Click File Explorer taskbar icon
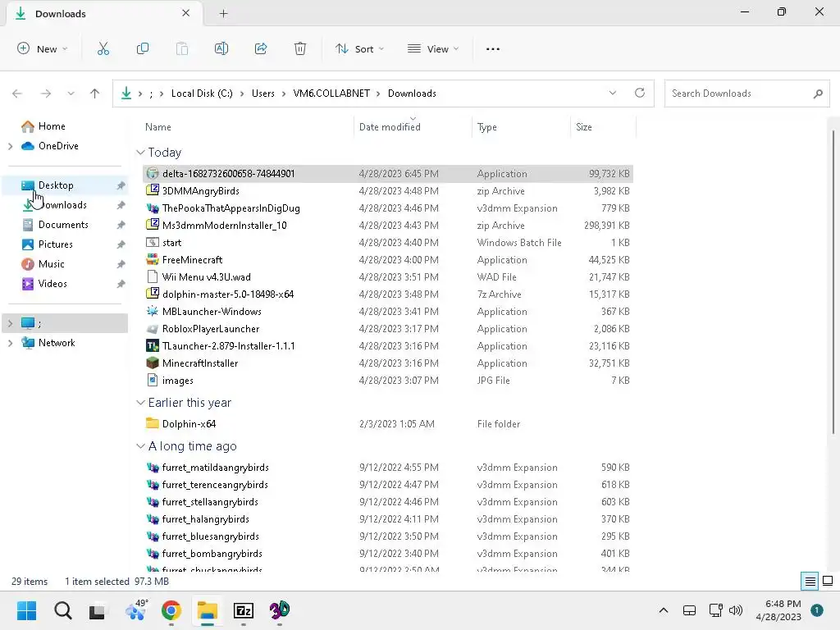The height and width of the screenshot is (630, 840). pyautogui.click(x=208, y=610)
